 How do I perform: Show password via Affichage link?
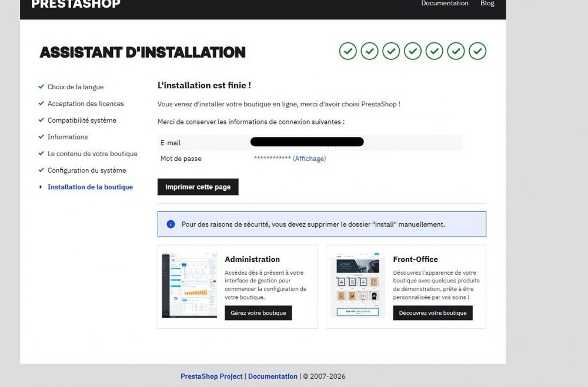[x=309, y=159]
